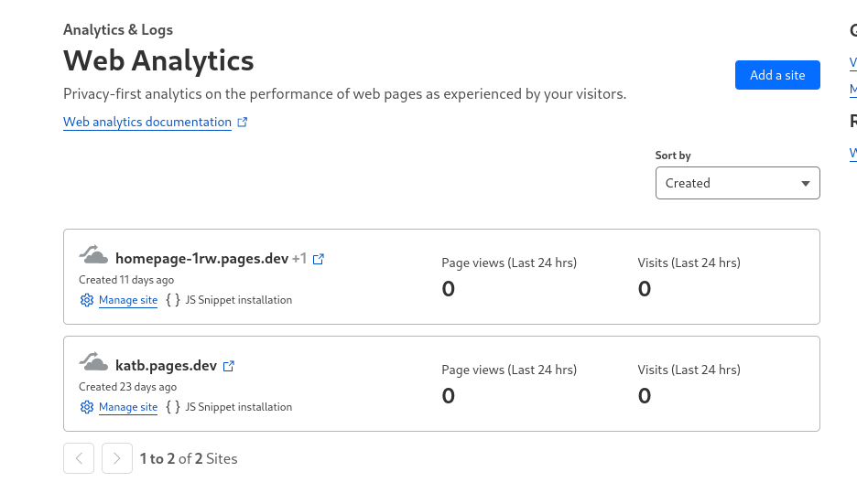Open the Web analytics documentation link
The width and height of the screenshot is (857, 504).
pyautogui.click(x=147, y=122)
